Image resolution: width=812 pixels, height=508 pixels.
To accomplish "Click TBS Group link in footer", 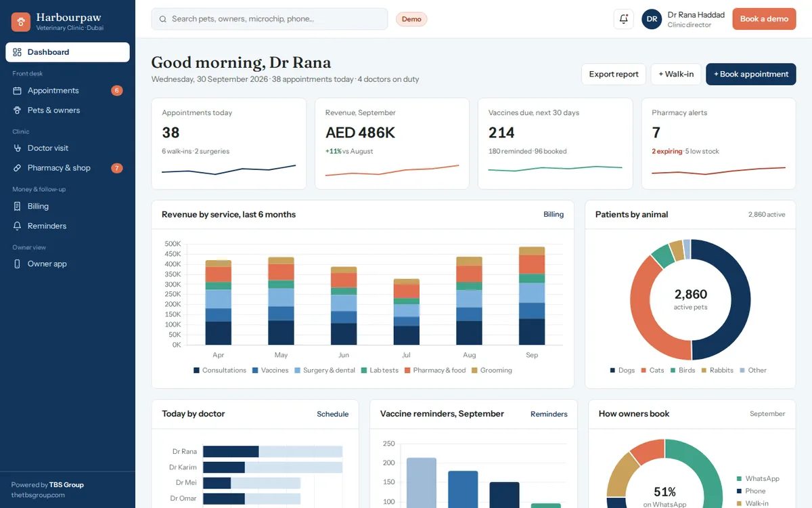I will [66, 485].
